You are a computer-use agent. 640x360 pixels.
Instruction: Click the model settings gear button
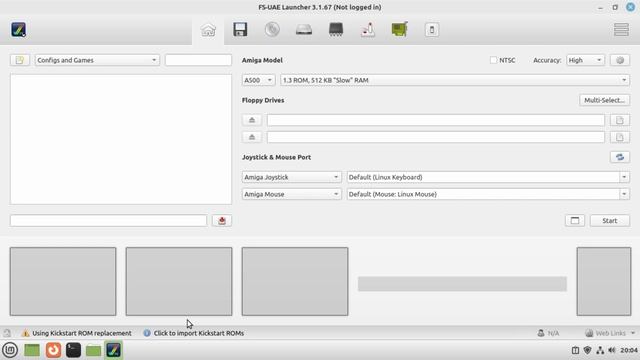click(x=620, y=60)
